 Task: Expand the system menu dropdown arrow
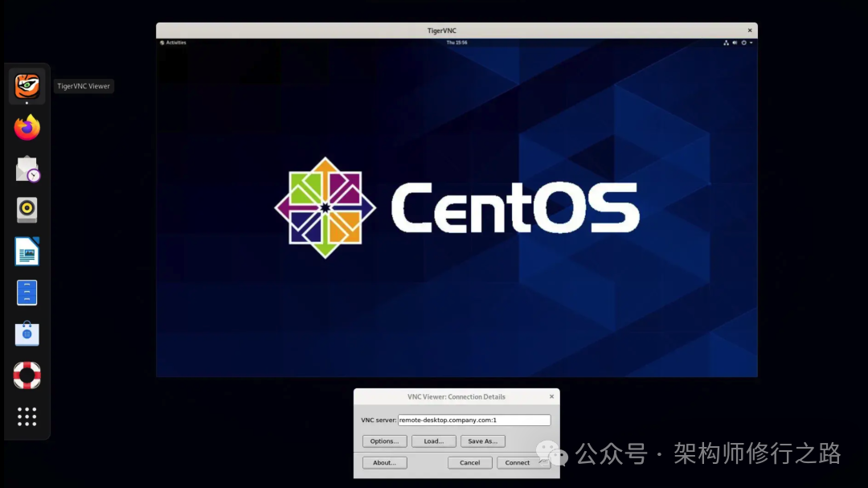pos(751,43)
